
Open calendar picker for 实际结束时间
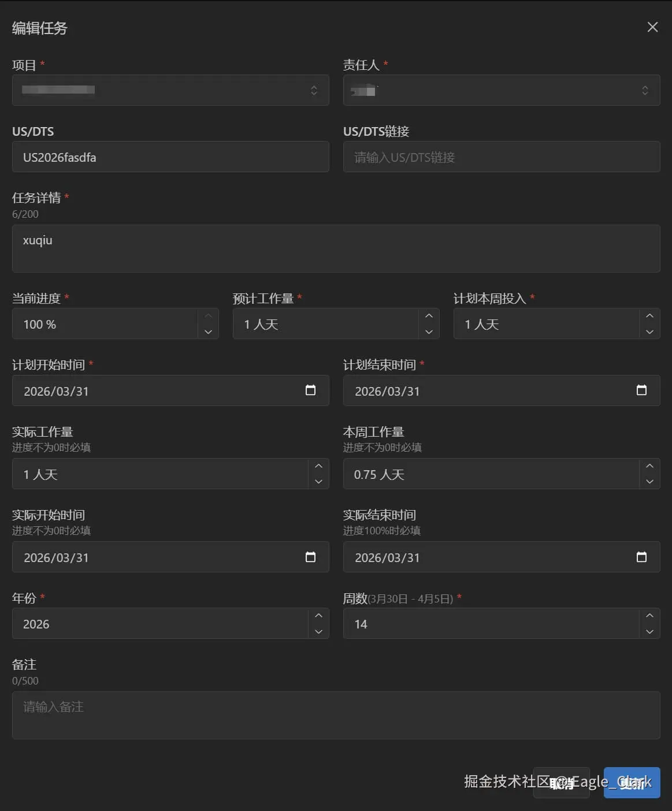641,557
